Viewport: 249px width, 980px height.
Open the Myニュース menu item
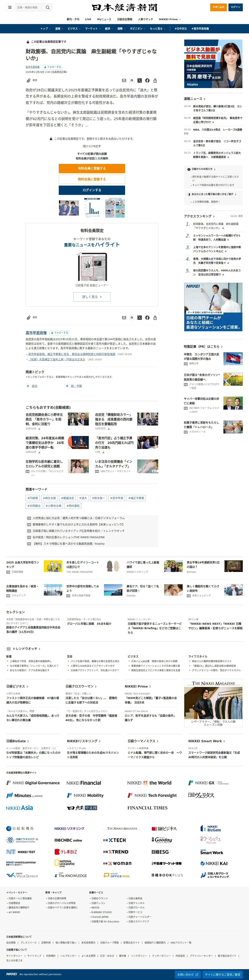pos(104,19)
